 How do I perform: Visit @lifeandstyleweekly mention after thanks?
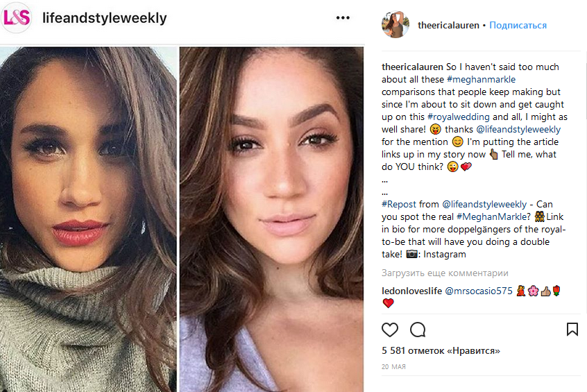(518, 130)
